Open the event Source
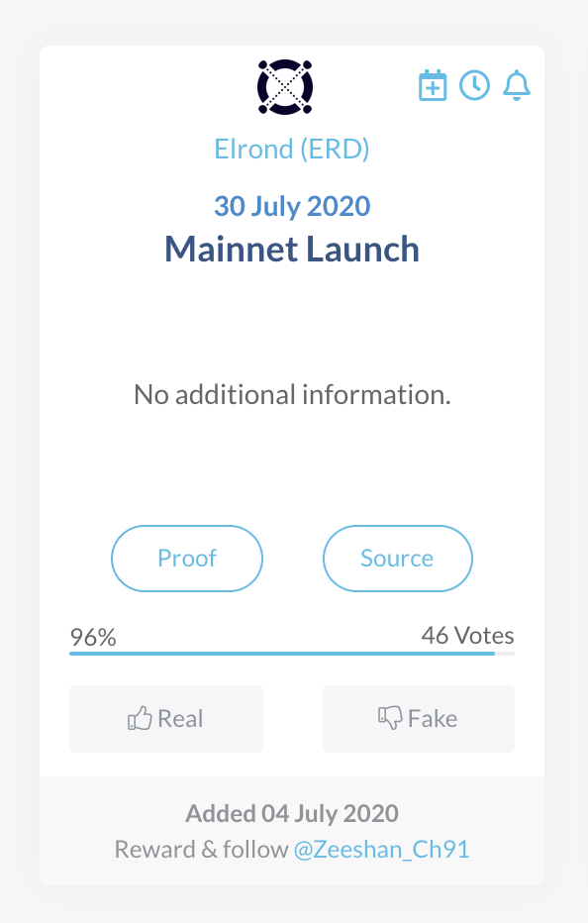Image resolution: width=588 pixels, height=923 pixels. [x=397, y=558]
